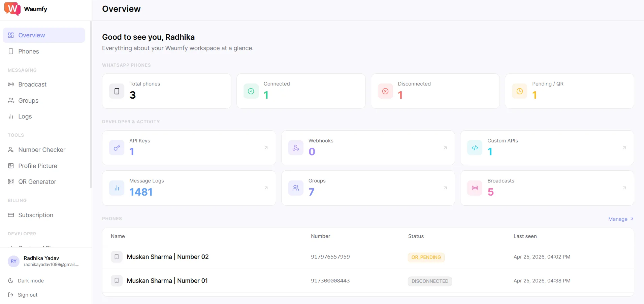The image size is (644, 304).
Task: Click the Broadcasts signal icon in card
Action: [x=475, y=188]
